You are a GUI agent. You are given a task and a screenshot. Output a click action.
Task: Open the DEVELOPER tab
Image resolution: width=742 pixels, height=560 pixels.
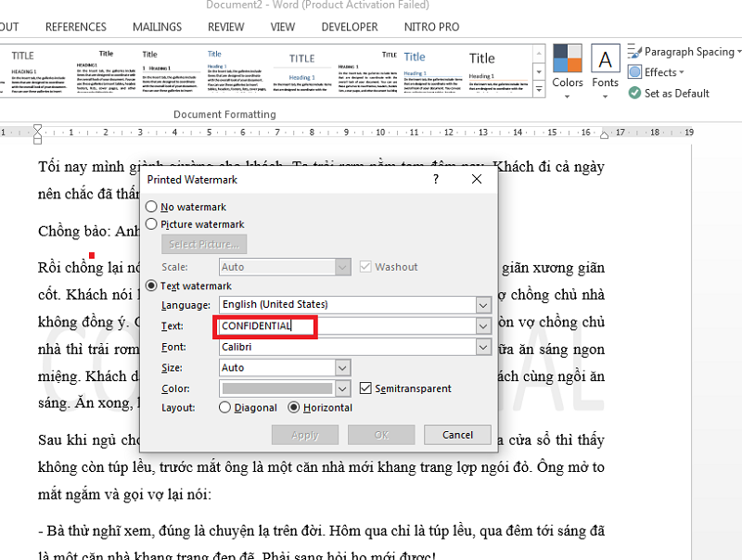point(350,27)
